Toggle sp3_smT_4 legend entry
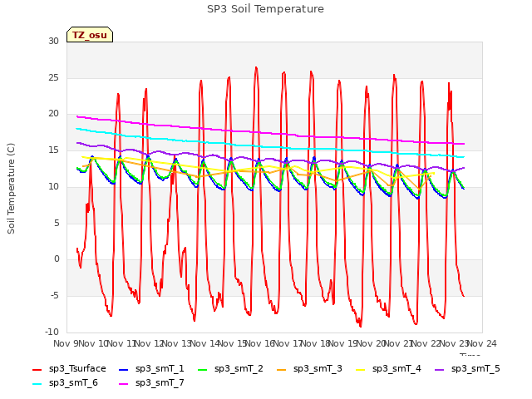532x399 pixels. click(388, 369)
